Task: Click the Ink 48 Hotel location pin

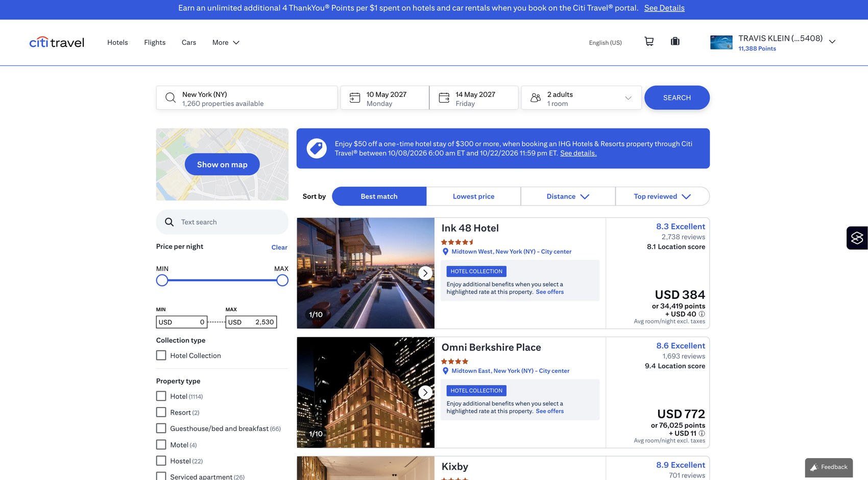Action: [x=445, y=251]
